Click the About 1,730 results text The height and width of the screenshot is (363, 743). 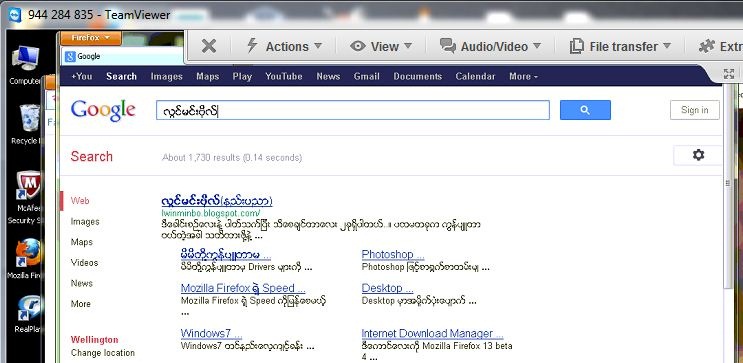click(232, 157)
